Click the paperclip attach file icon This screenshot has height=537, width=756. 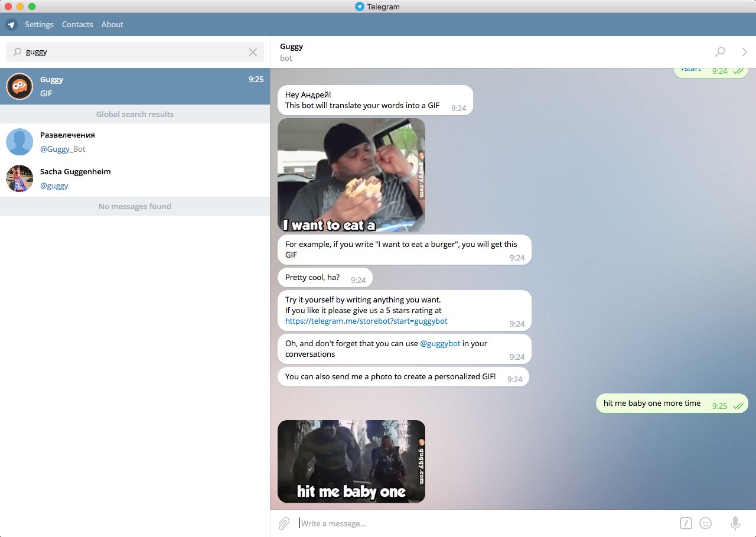pyautogui.click(x=284, y=523)
